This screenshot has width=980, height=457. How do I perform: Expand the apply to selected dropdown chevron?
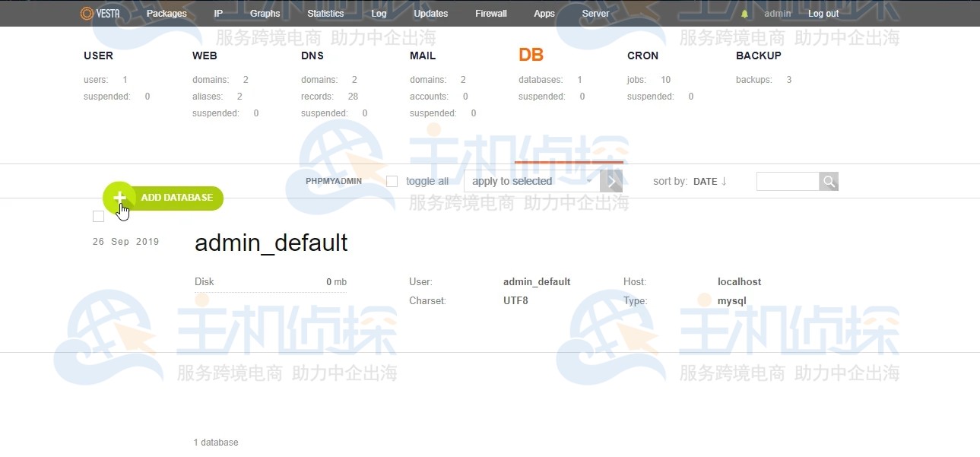(x=589, y=181)
